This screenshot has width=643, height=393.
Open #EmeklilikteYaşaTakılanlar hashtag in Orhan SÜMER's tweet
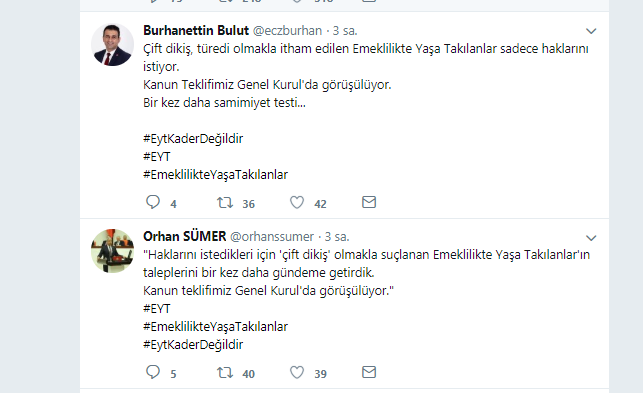click(x=215, y=327)
